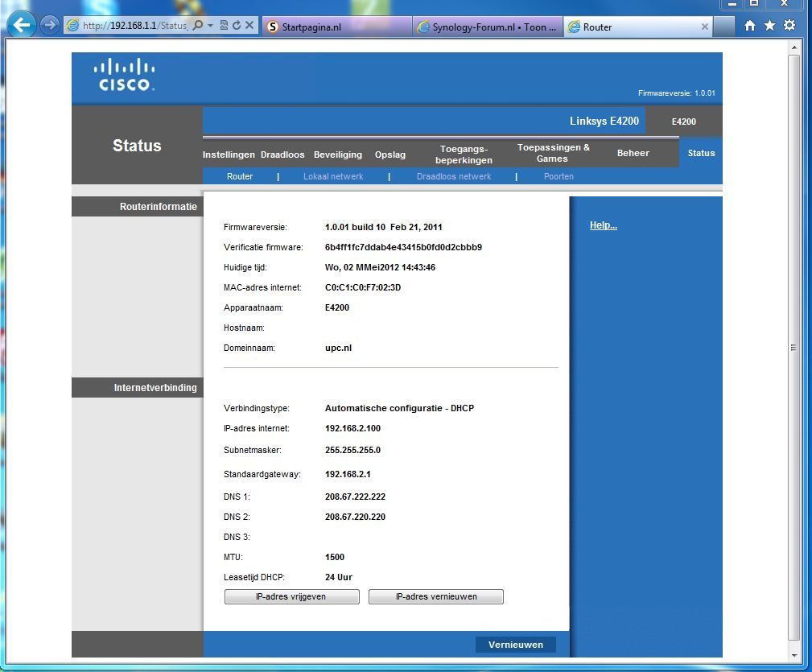Click the scrollbar up arrow
This screenshot has height=672, width=812.
[793, 47]
